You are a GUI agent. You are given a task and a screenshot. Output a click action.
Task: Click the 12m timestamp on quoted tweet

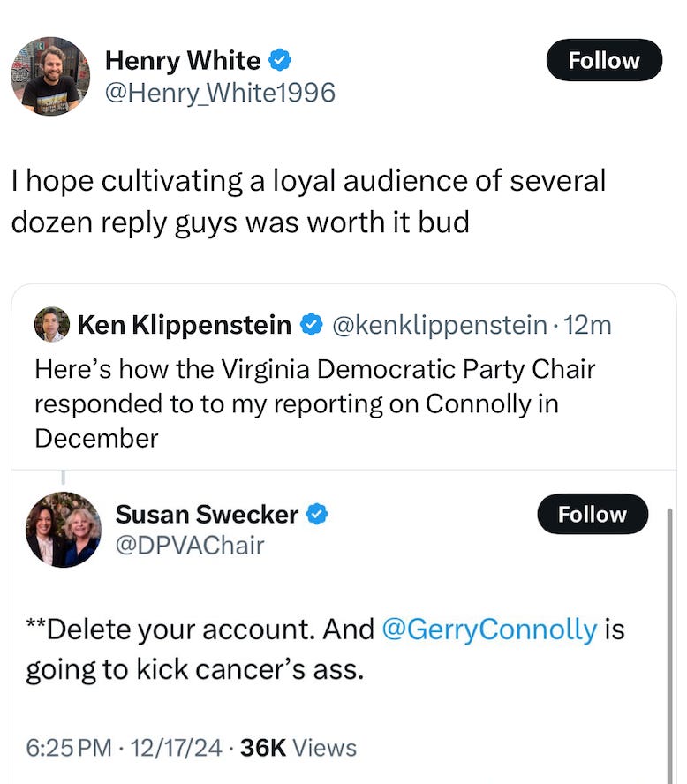coord(587,325)
